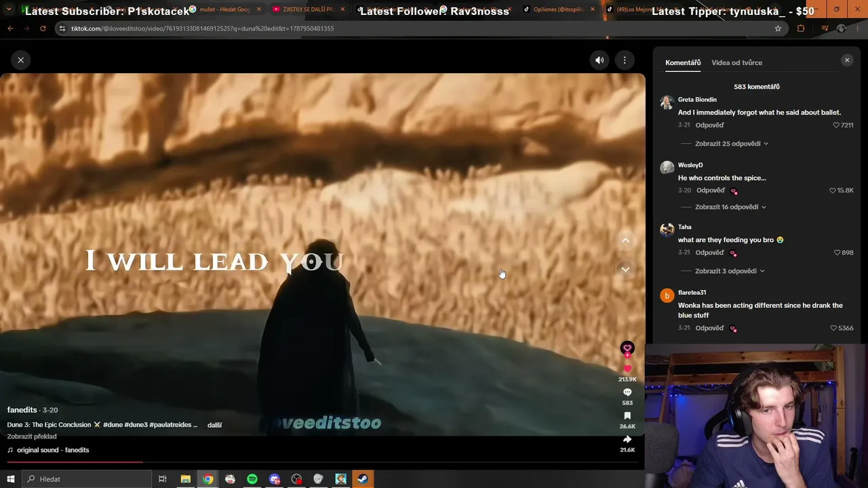Expand 16 replies under WesleyD's comment

(730, 207)
